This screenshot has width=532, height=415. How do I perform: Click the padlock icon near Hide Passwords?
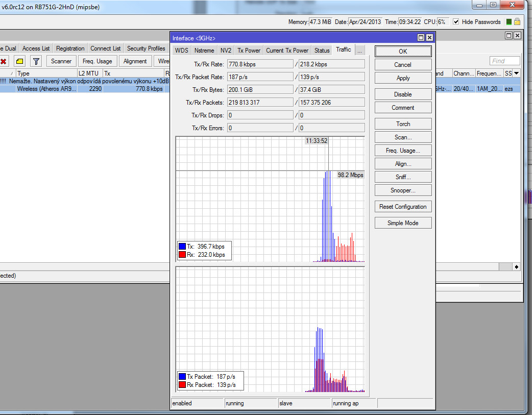tap(517, 22)
